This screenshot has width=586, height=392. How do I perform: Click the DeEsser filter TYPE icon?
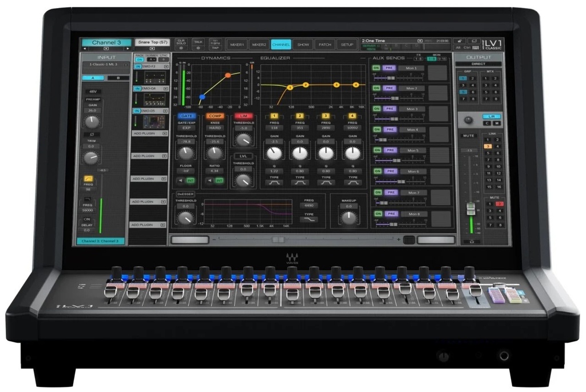click(308, 219)
